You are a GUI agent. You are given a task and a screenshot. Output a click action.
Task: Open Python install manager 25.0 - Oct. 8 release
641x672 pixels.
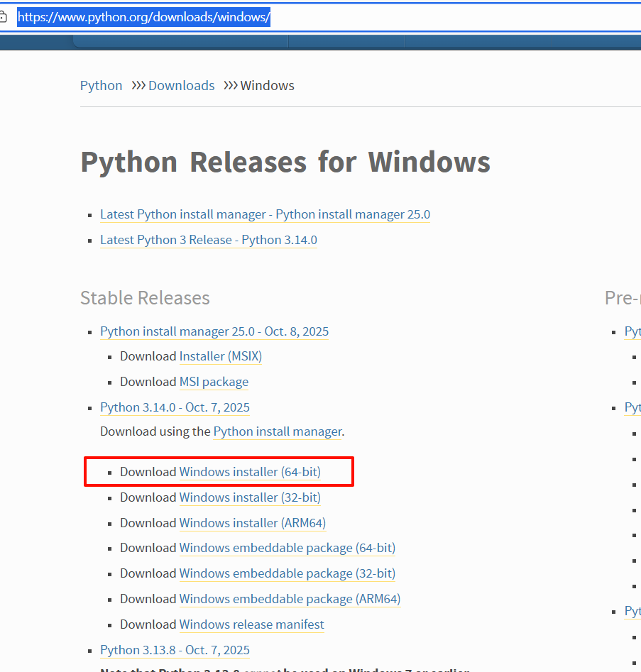214,331
